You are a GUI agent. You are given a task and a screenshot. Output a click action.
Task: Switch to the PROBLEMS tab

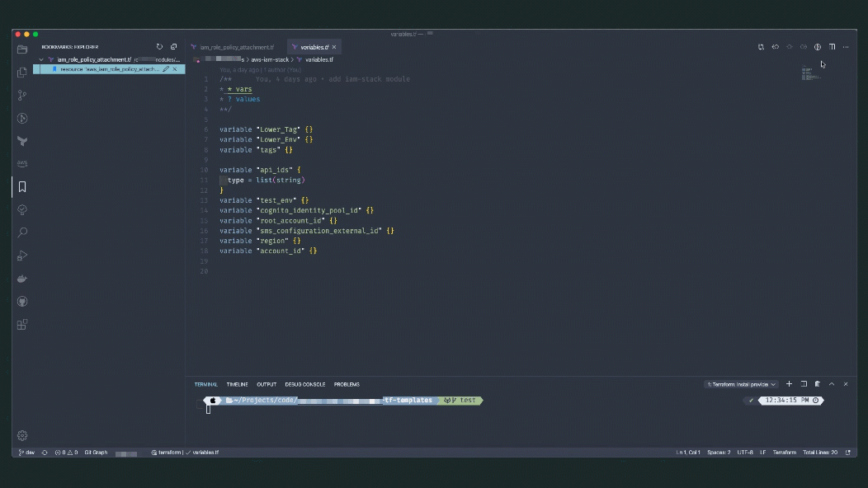coord(347,384)
